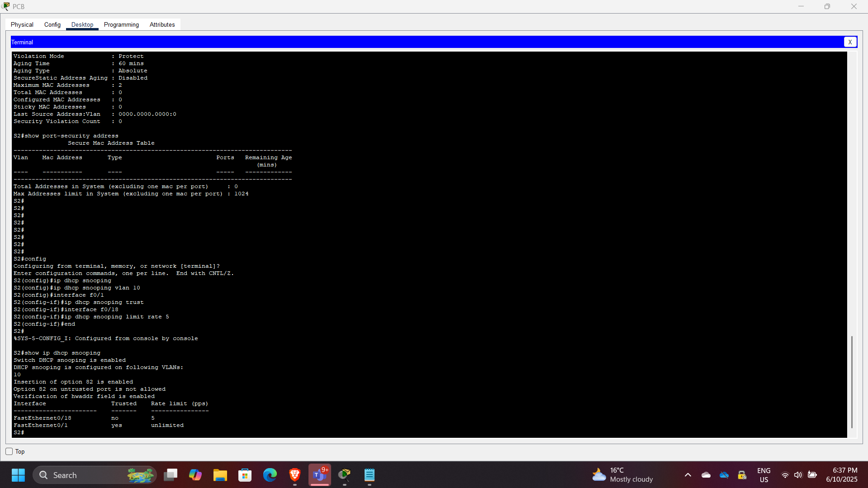Launch Brave browser from taskbar

click(294, 475)
